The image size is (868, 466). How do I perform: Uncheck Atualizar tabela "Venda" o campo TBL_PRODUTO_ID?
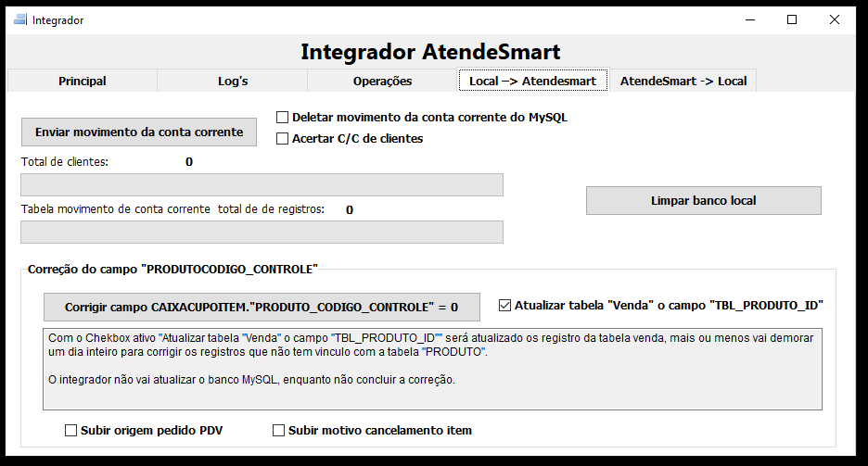click(504, 305)
